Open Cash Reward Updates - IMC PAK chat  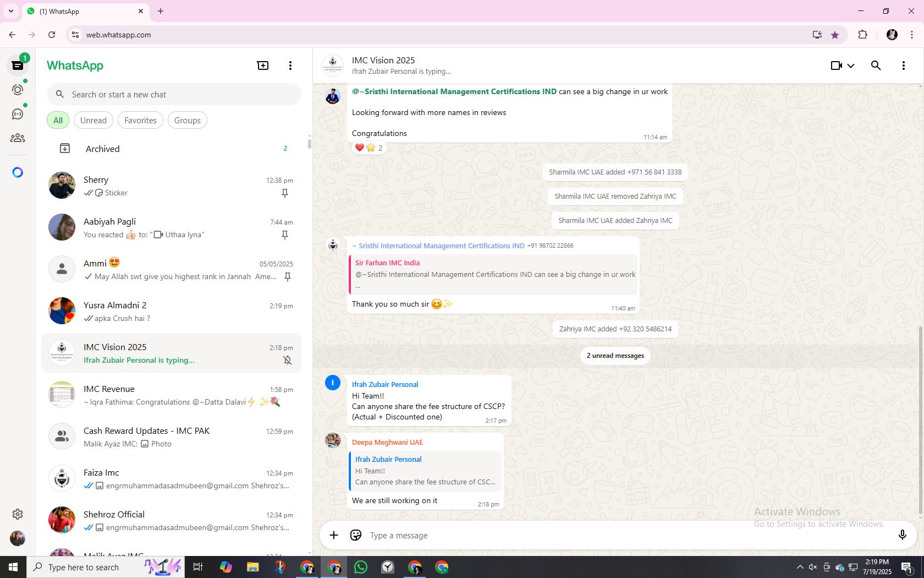pyautogui.click(x=171, y=437)
